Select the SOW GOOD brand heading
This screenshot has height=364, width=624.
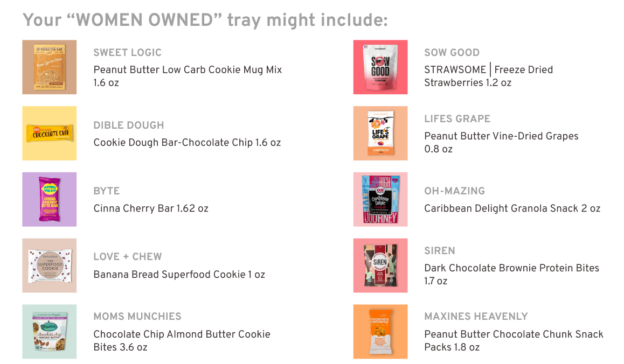(x=452, y=53)
